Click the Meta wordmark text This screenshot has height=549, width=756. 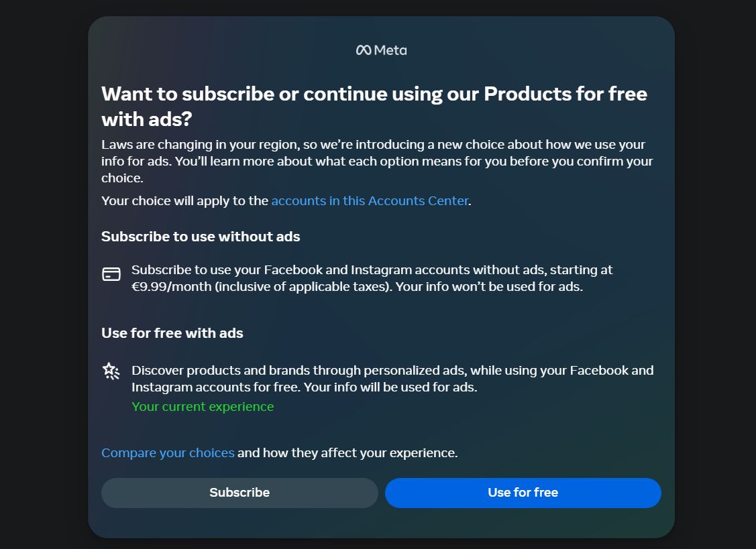pyautogui.click(x=390, y=50)
